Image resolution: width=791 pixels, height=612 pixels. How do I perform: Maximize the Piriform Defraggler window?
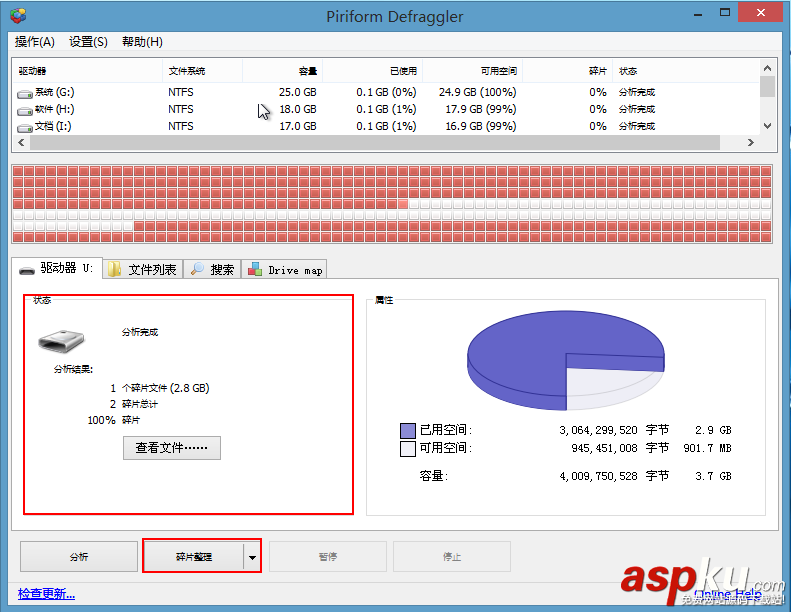tap(725, 13)
